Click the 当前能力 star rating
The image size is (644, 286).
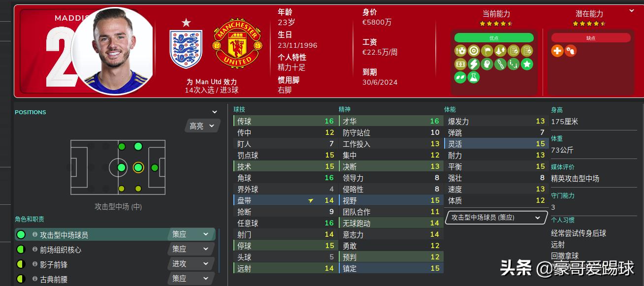coord(495,22)
